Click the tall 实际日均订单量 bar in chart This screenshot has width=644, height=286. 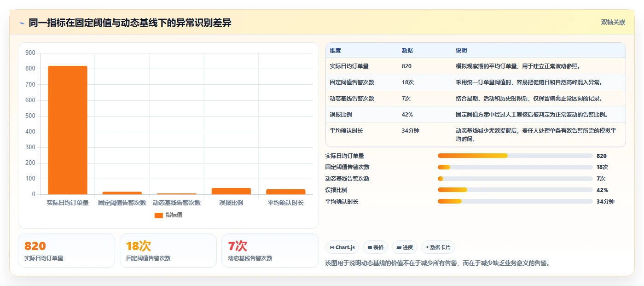68,130
